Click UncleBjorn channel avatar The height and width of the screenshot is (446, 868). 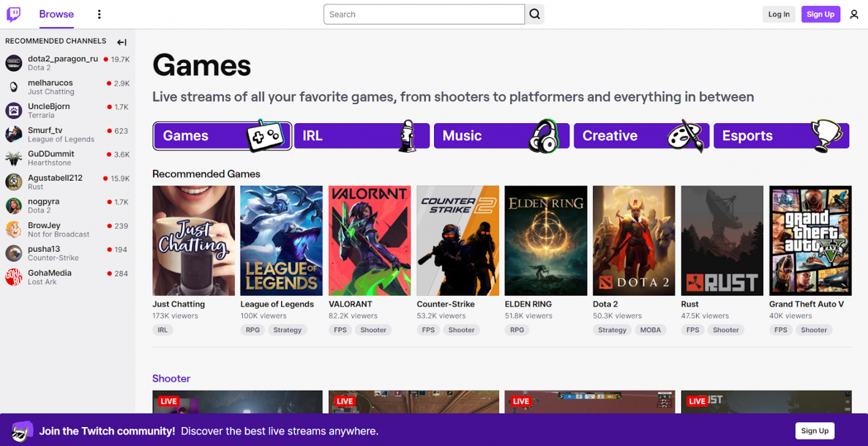point(13,111)
